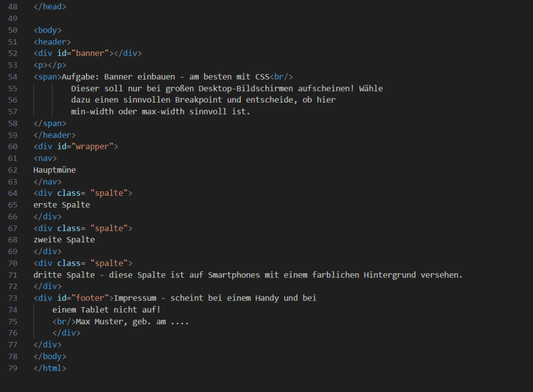Click the word 'Smartphones' on line 71
The height and width of the screenshot is (392, 533).
[233, 275]
